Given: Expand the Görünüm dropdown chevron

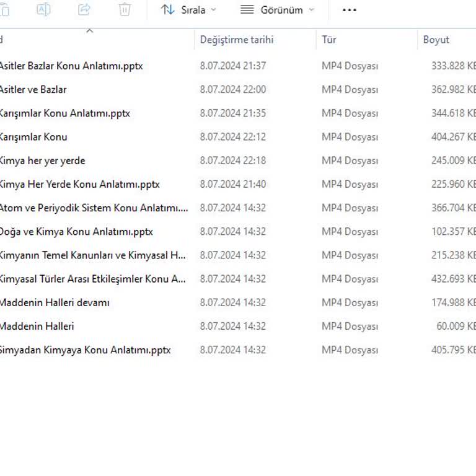Looking at the screenshot, I should pyautogui.click(x=311, y=10).
